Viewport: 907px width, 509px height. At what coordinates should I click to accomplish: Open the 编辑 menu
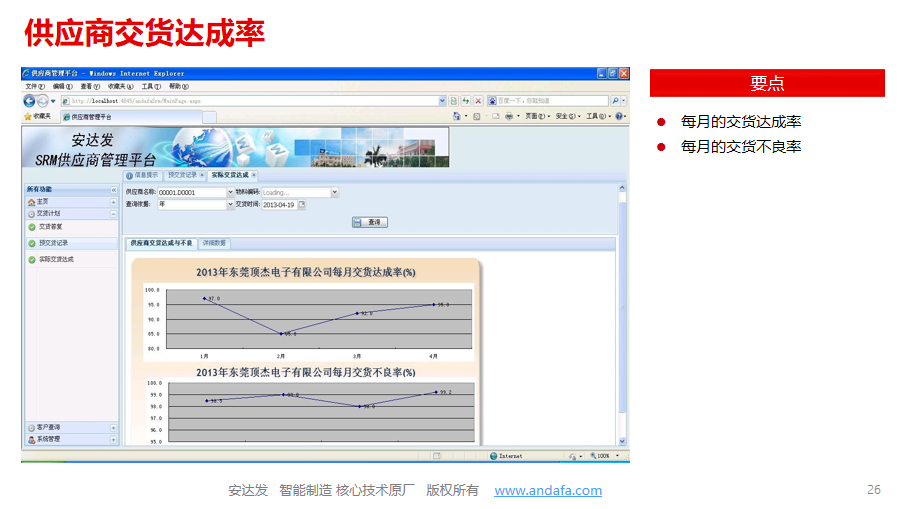pyautogui.click(x=62, y=86)
